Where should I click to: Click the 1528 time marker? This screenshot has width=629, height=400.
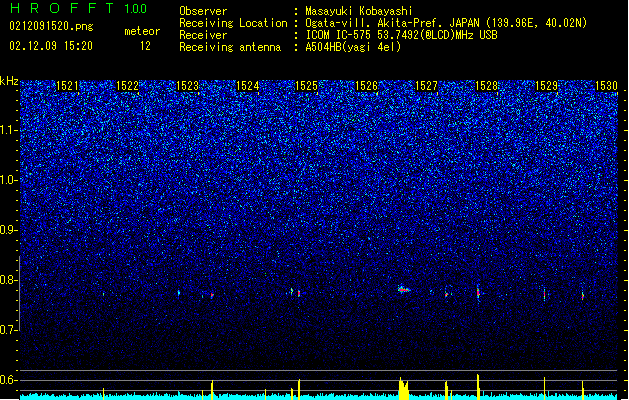pyautogui.click(x=486, y=86)
